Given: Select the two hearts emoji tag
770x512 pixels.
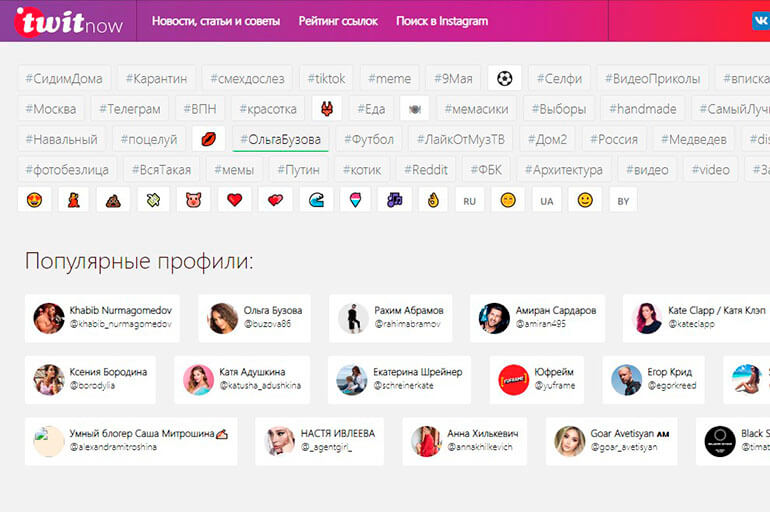Looking at the screenshot, I should [275, 200].
